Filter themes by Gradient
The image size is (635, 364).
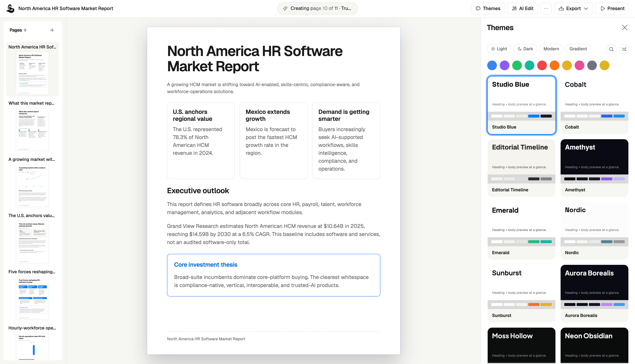pos(578,49)
